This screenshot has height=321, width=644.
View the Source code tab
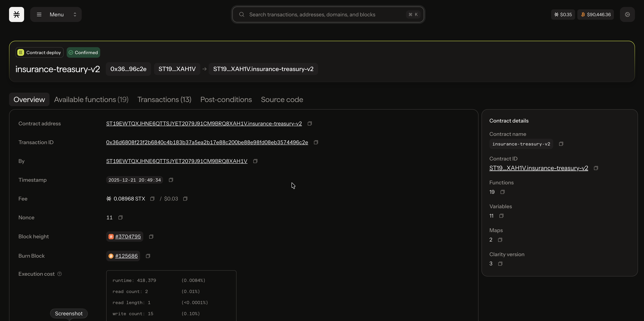click(282, 100)
